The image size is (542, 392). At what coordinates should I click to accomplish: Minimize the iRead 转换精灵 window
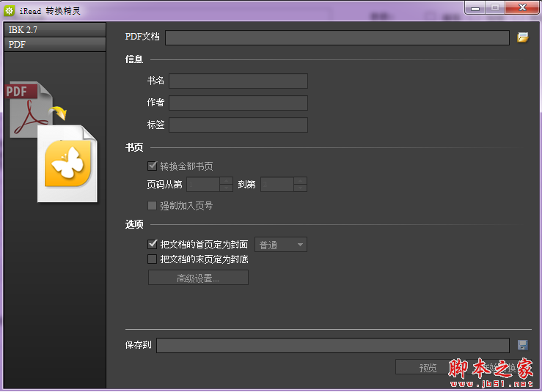475,7
